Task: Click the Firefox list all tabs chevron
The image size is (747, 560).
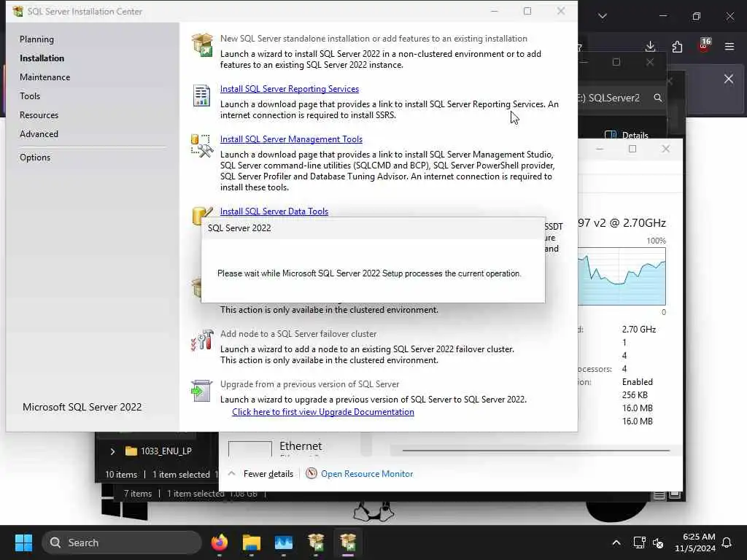Action: 603,16
